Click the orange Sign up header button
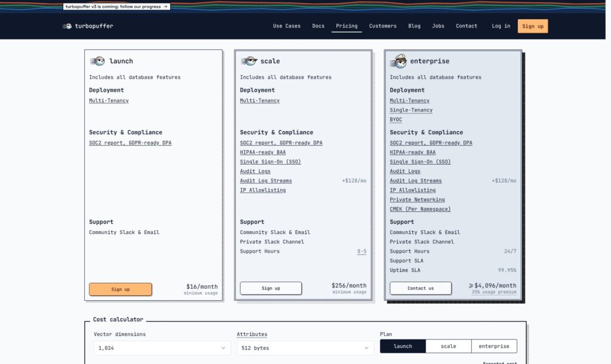This screenshot has width=611, height=364. pyautogui.click(x=533, y=26)
